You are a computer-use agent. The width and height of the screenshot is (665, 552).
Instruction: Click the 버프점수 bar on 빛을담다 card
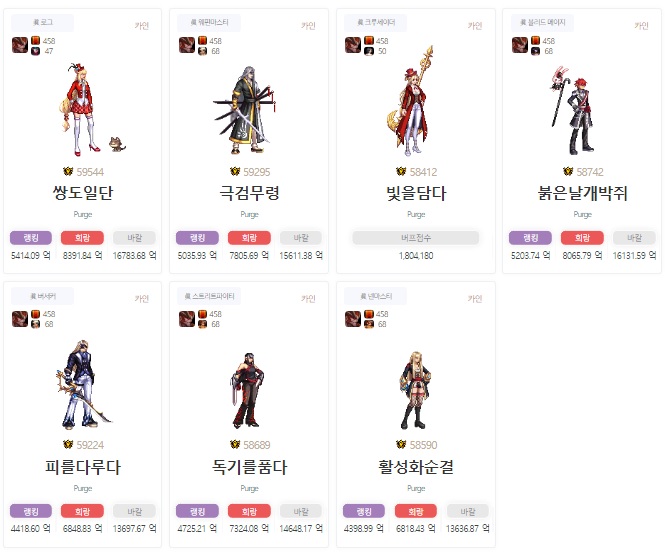pyautogui.click(x=416, y=238)
